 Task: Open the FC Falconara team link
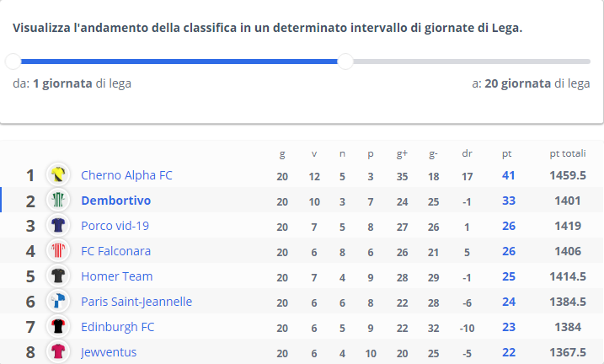click(x=115, y=251)
